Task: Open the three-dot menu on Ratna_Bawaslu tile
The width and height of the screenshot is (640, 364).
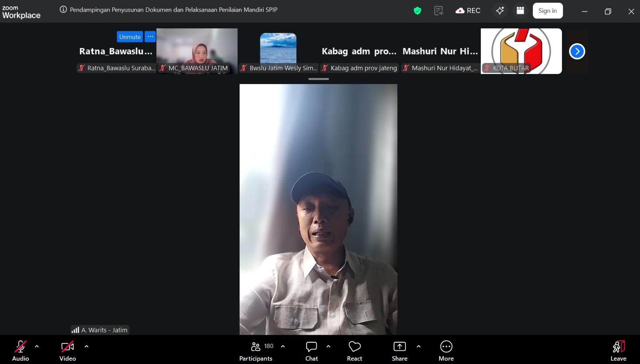Action: pos(150,37)
